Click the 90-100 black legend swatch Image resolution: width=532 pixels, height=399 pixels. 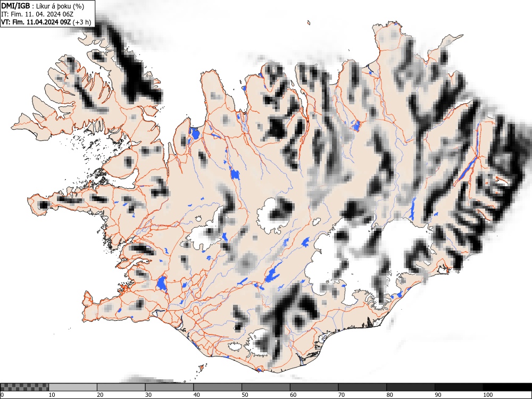click(x=459, y=387)
